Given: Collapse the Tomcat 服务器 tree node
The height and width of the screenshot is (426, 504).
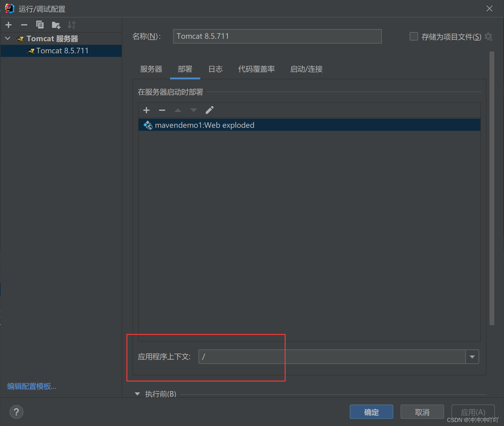Looking at the screenshot, I should (x=8, y=38).
